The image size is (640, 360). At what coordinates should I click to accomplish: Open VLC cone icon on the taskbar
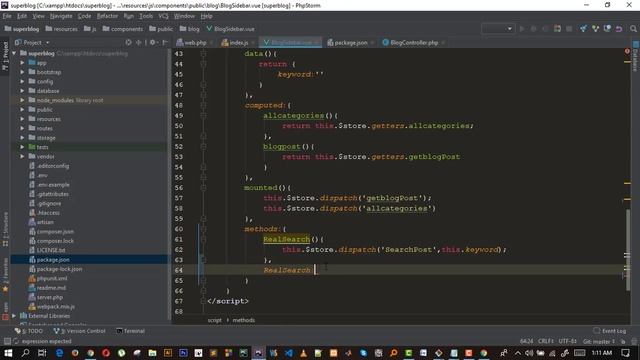pos(303,353)
